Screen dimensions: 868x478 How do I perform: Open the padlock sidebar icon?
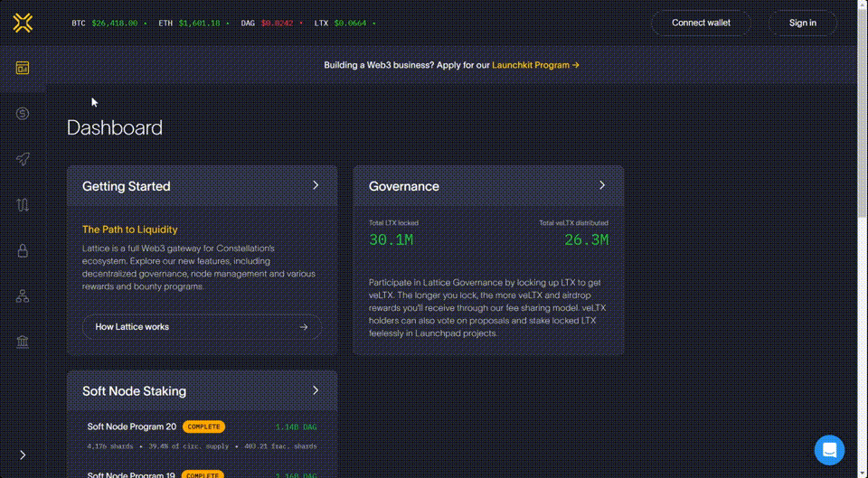[x=23, y=251]
